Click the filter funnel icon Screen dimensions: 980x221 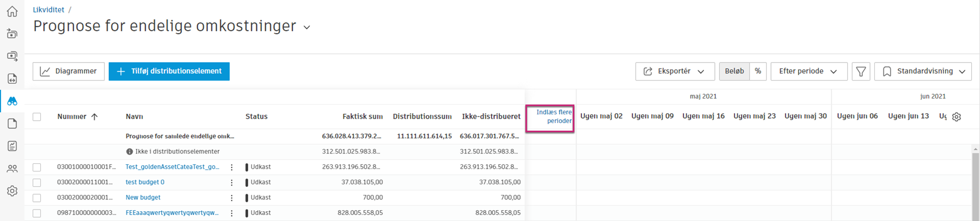point(861,71)
